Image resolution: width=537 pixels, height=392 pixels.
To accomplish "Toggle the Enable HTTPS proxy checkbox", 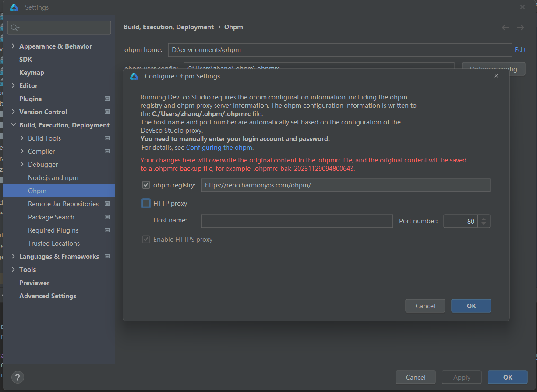I will pyautogui.click(x=146, y=240).
